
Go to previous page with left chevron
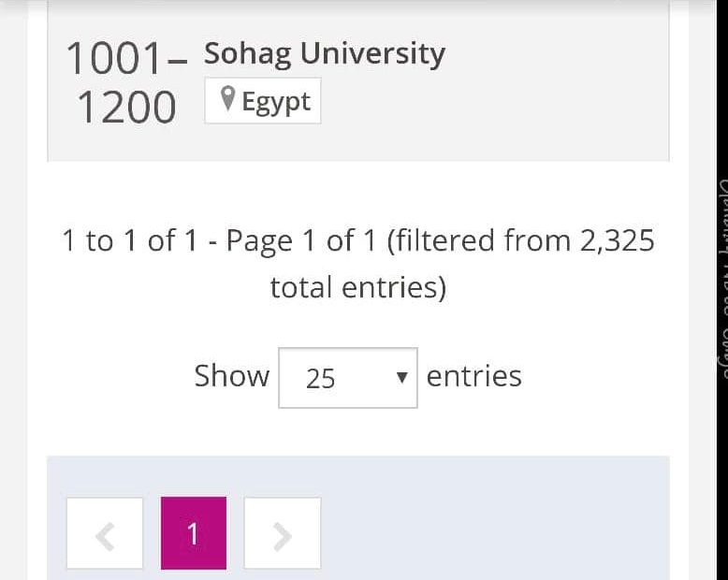pos(105,534)
